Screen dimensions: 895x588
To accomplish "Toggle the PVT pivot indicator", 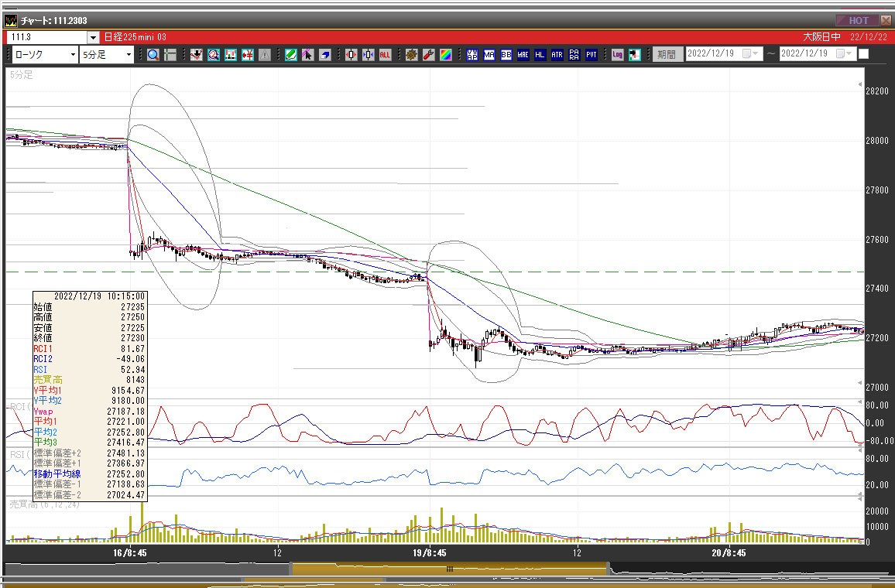I will [x=592, y=55].
